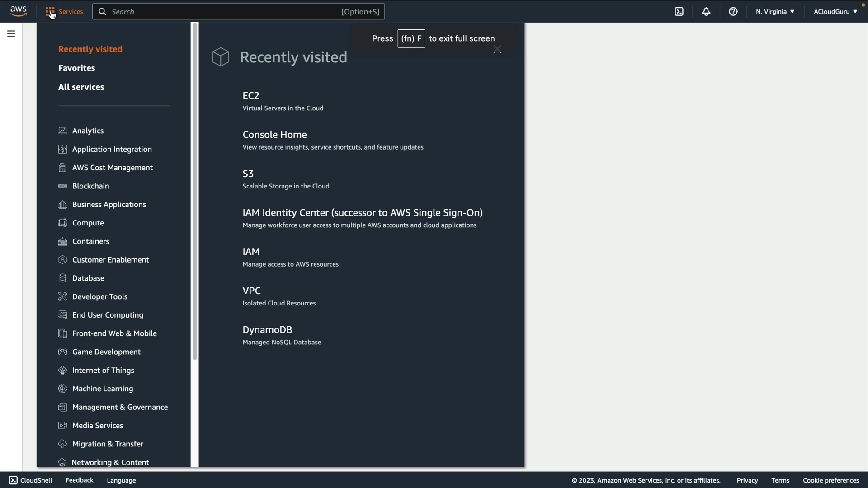Open the Language selector in footer
This screenshot has height=488, width=868.
(x=121, y=480)
